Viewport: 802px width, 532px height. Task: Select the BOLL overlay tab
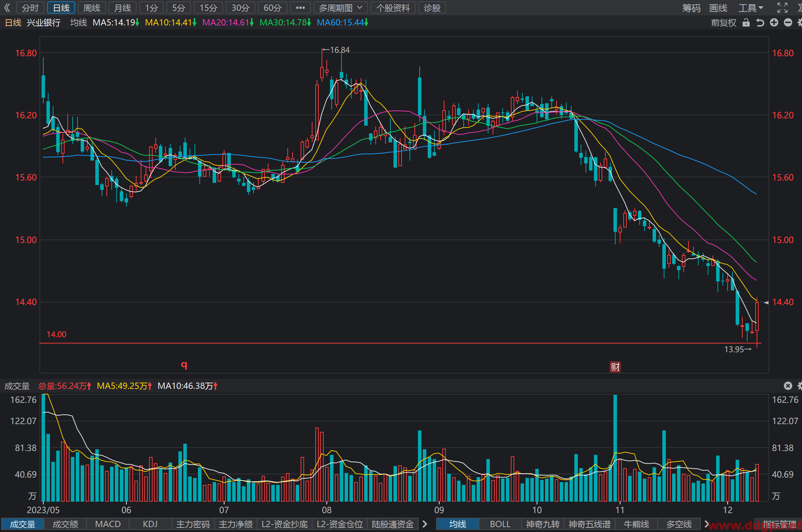tap(500, 524)
